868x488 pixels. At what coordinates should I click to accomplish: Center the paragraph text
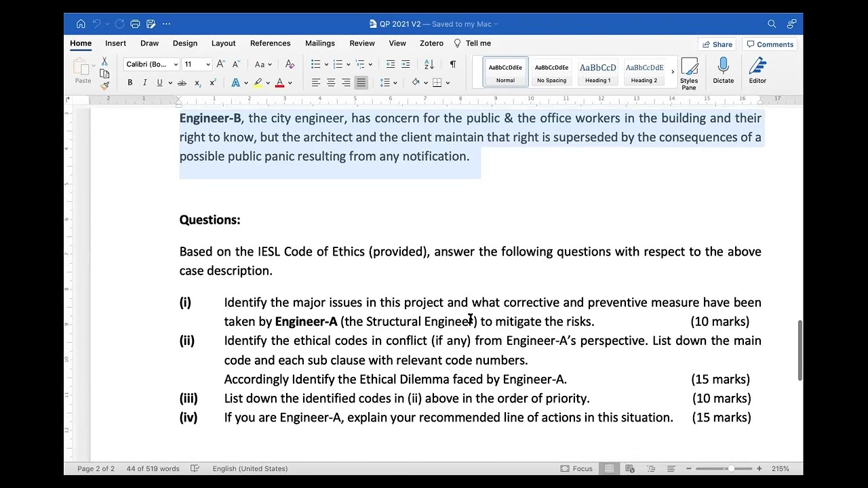tap(331, 83)
